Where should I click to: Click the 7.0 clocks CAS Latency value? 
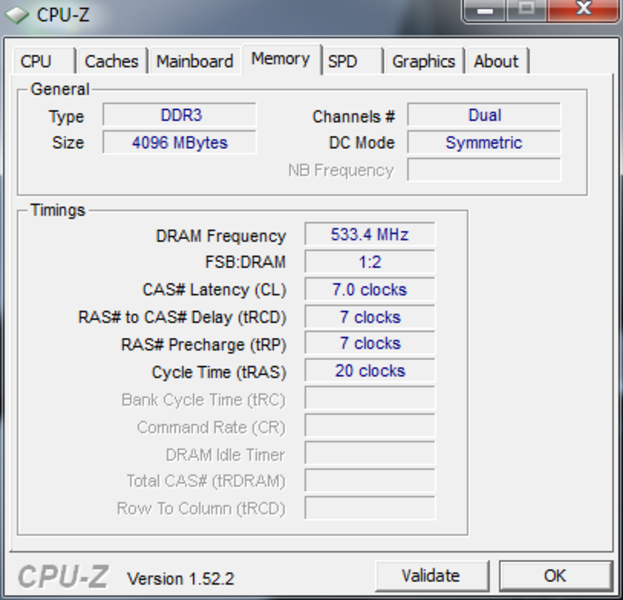pos(370,289)
